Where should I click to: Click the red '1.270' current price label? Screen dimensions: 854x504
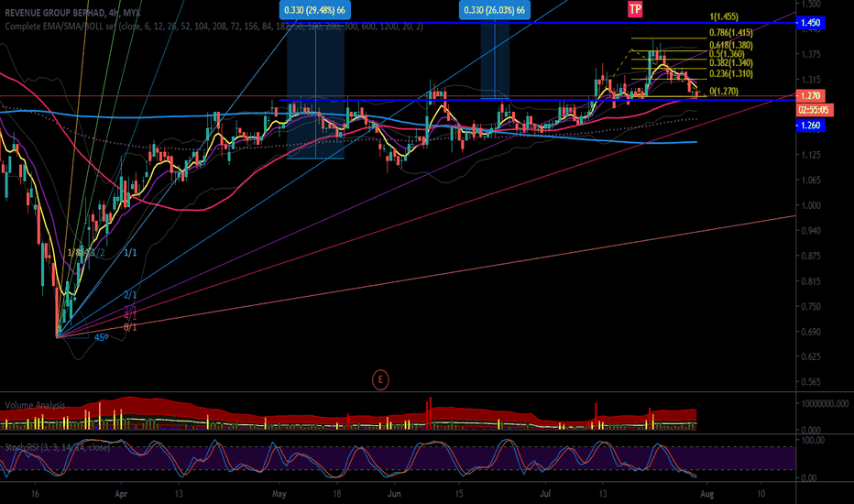tap(810, 96)
